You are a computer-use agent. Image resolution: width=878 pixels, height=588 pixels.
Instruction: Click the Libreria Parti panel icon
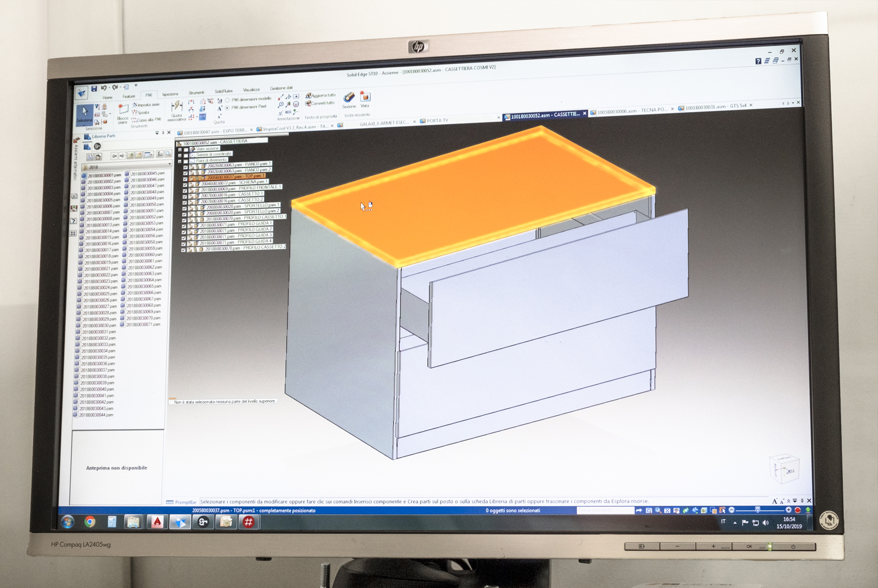87,136
